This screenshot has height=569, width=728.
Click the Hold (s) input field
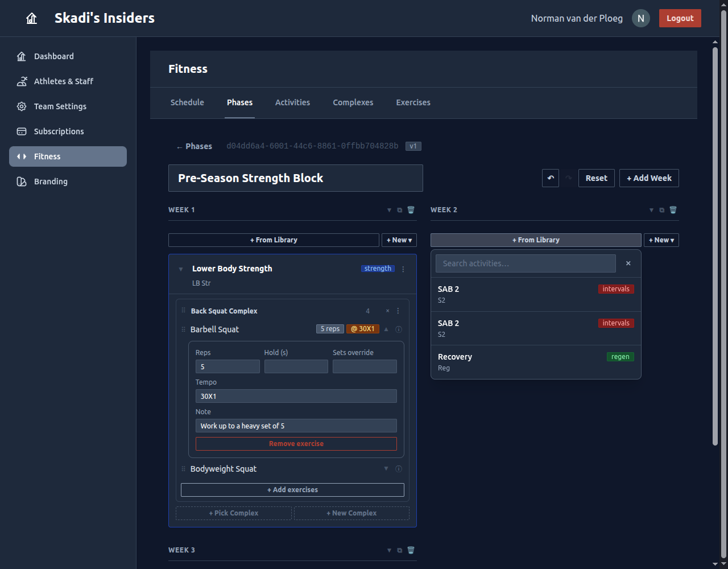click(x=296, y=366)
